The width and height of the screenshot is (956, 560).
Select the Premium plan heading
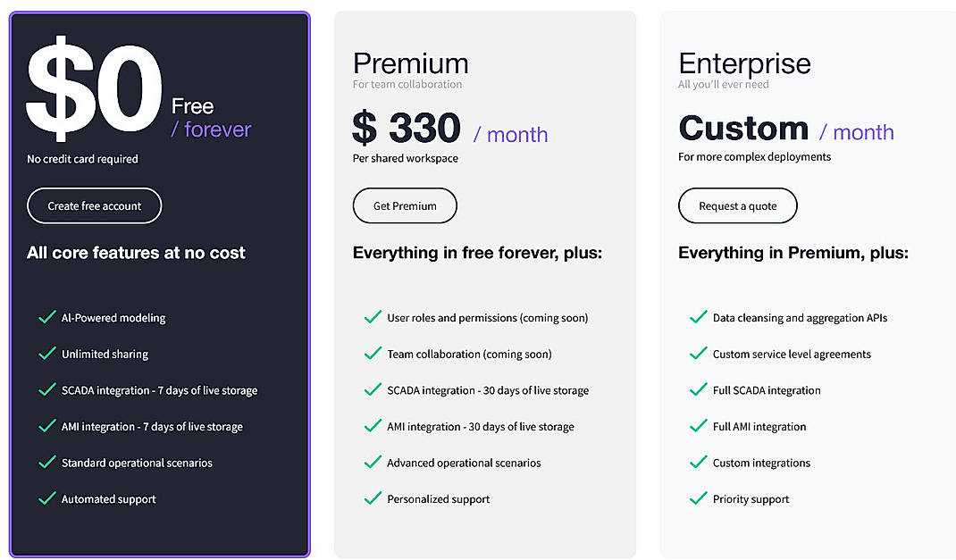click(x=411, y=63)
